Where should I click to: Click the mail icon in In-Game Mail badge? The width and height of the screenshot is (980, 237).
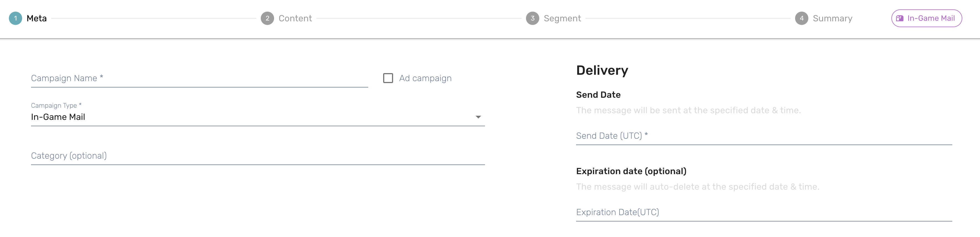(899, 18)
